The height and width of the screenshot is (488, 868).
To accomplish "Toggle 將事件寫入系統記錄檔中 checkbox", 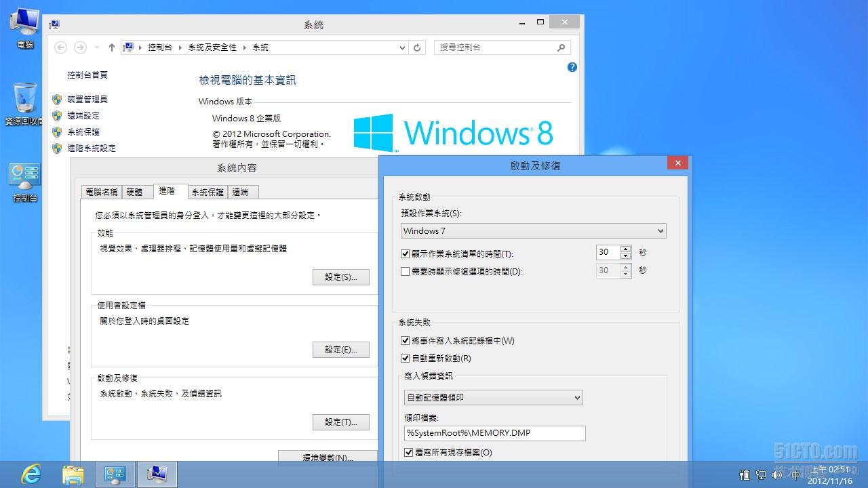I will tap(406, 341).
